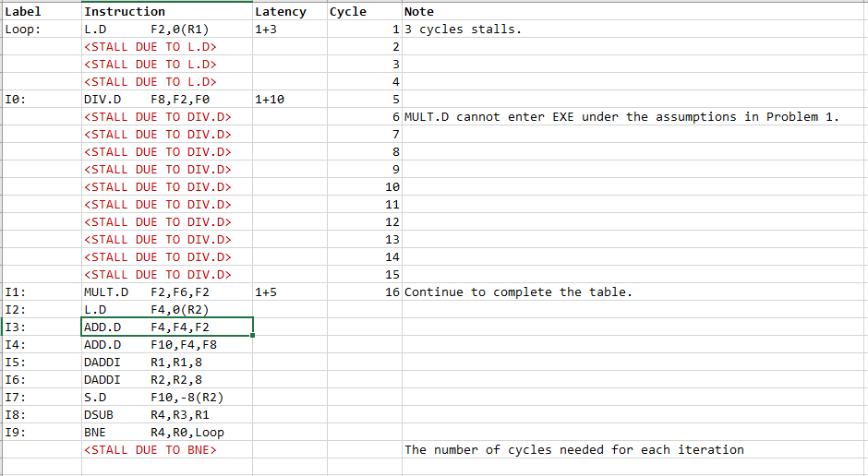Select the 'I3:' label cell
The width and height of the screenshot is (868, 476).
coord(42,327)
